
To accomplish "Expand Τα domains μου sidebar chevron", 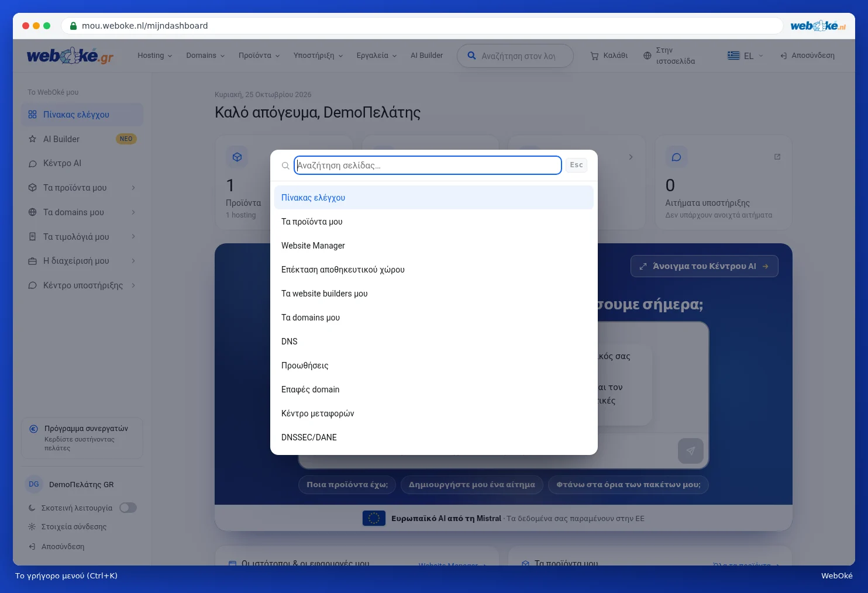I will pyautogui.click(x=133, y=212).
